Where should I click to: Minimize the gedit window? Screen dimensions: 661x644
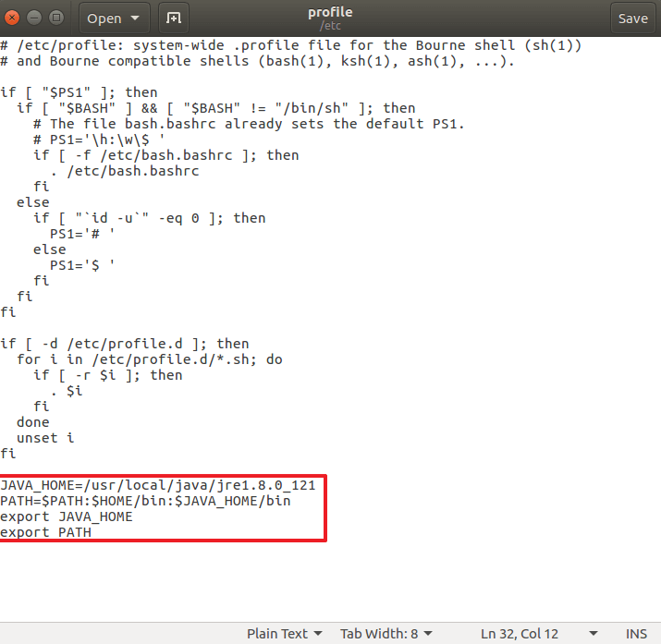[x=33, y=18]
